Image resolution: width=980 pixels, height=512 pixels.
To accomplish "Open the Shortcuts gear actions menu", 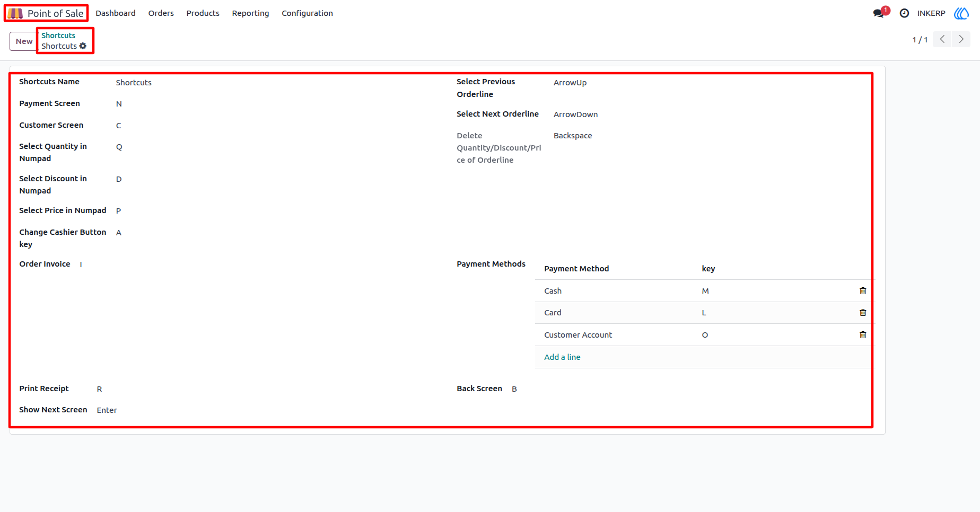I will (83, 46).
